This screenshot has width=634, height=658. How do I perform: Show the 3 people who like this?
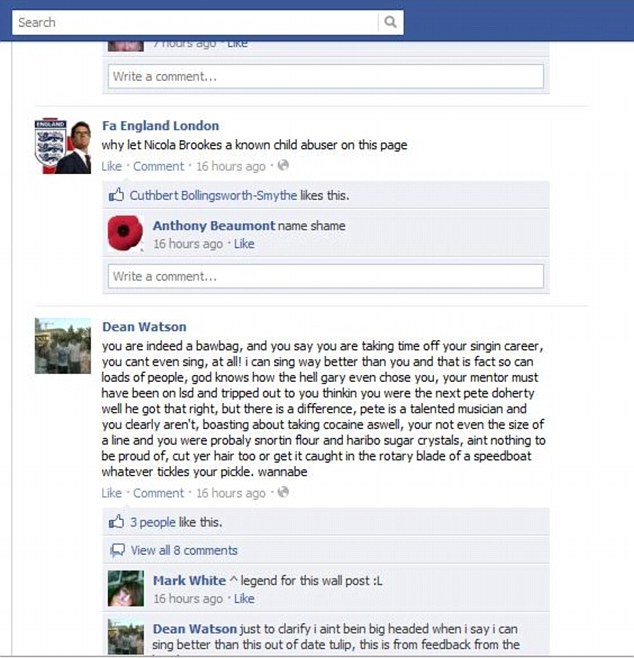click(153, 522)
